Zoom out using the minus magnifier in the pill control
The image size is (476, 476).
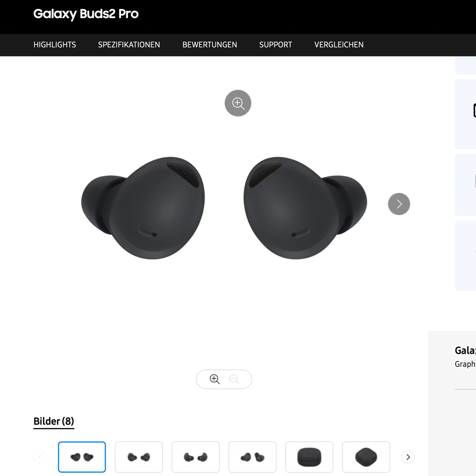(x=234, y=379)
